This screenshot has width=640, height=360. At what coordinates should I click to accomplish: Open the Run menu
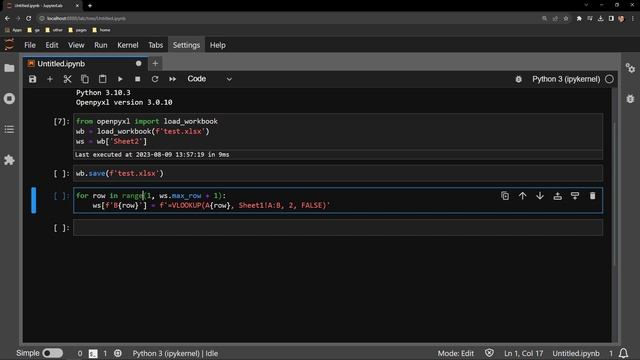tap(100, 45)
